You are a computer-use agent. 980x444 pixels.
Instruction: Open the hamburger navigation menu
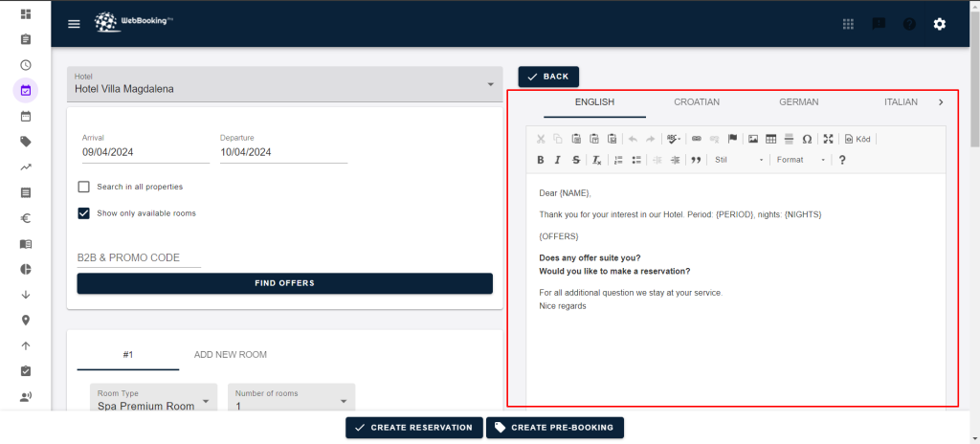74,24
